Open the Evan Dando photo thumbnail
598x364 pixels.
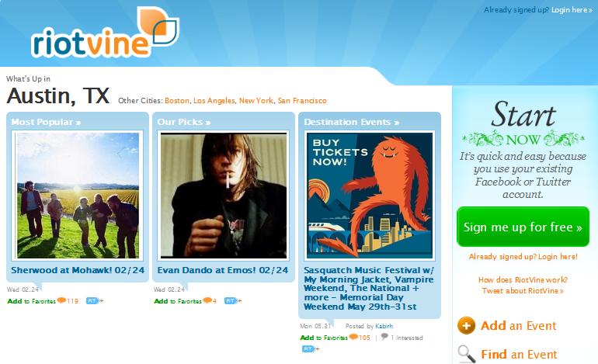[224, 195]
